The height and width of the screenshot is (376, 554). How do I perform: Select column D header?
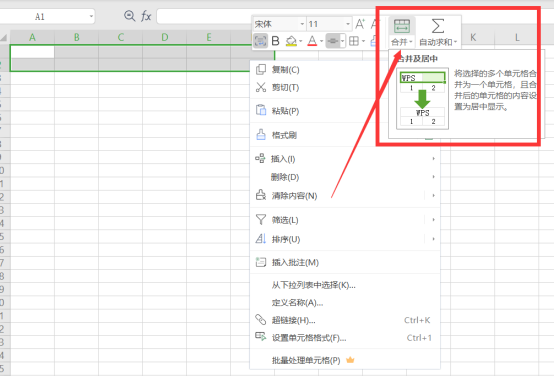click(165, 37)
